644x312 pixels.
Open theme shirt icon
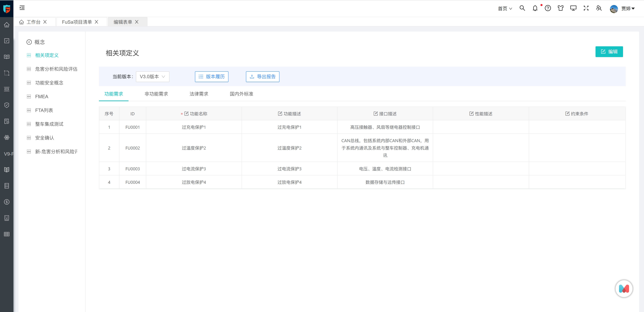(560, 8)
